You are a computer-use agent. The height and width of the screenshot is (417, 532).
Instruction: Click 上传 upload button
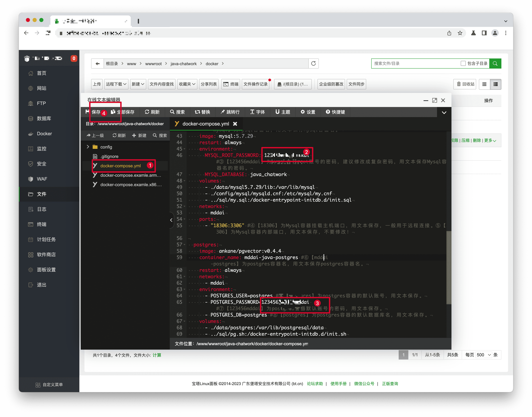(x=97, y=84)
